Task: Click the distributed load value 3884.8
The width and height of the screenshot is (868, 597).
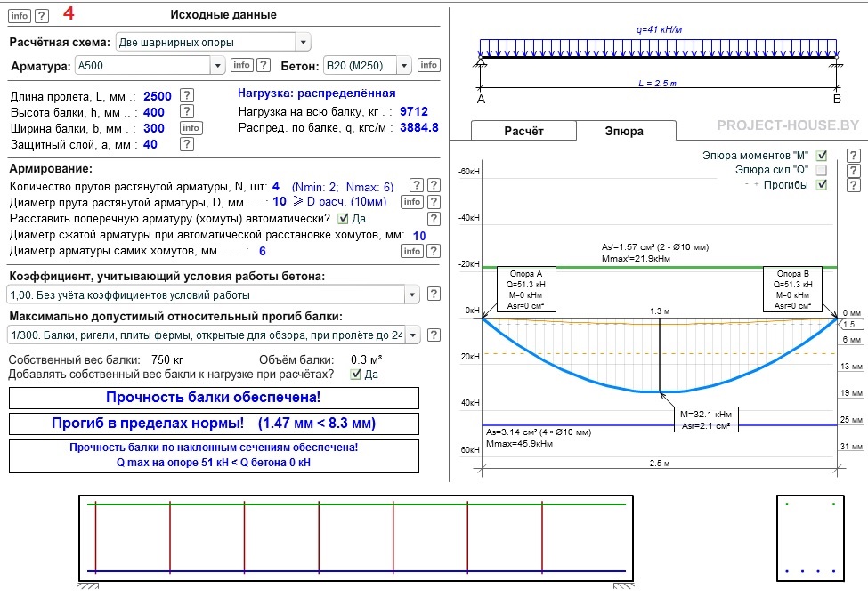Action: click(x=419, y=127)
